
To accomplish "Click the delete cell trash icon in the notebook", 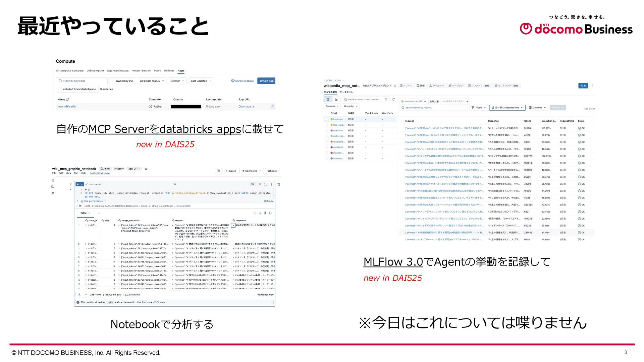I will coord(279,184).
